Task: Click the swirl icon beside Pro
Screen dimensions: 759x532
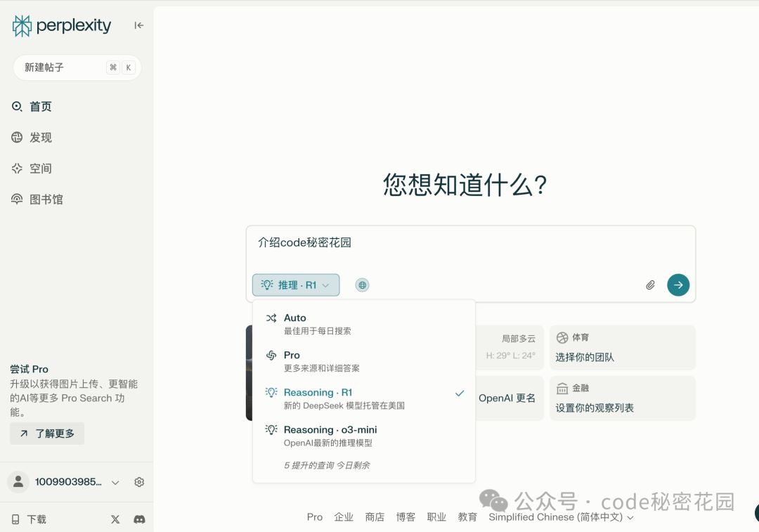Action: coord(271,356)
